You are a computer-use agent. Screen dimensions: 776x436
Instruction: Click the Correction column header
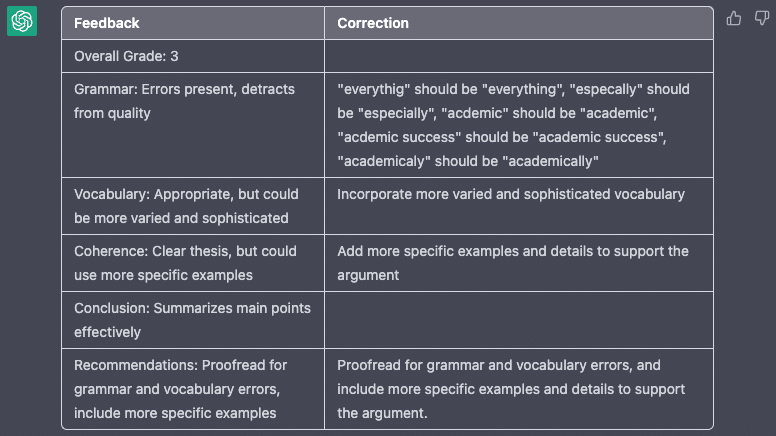pyautogui.click(x=373, y=23)
